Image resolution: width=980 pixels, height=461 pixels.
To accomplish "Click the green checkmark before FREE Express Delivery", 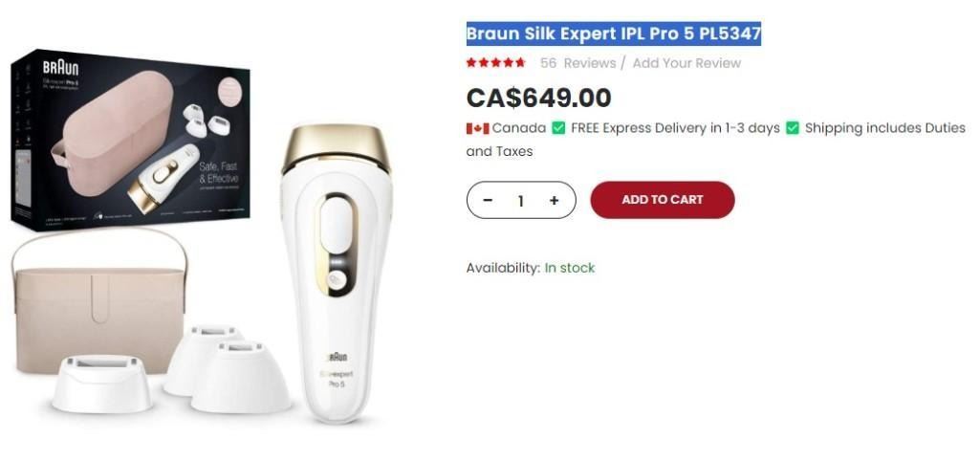I will (558, 128).
